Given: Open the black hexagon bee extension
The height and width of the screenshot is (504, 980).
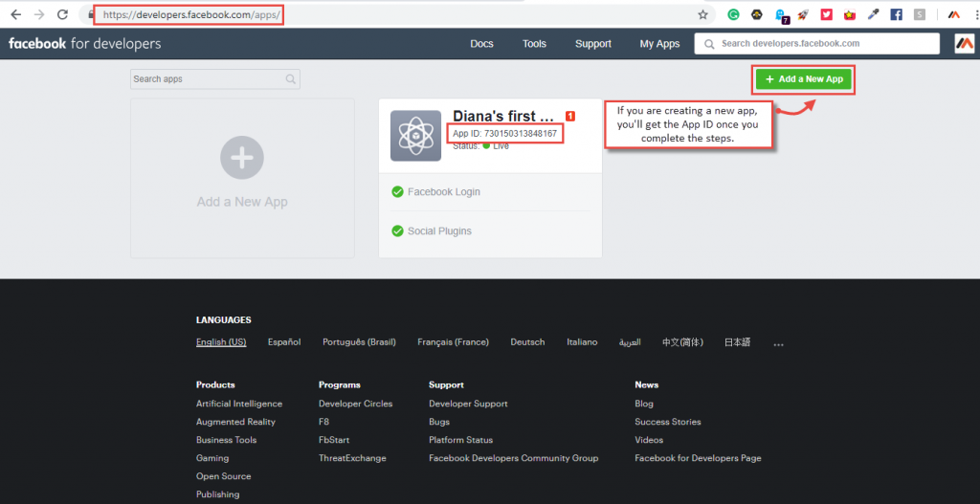Looking at the screenshot, I should point(756,14).
